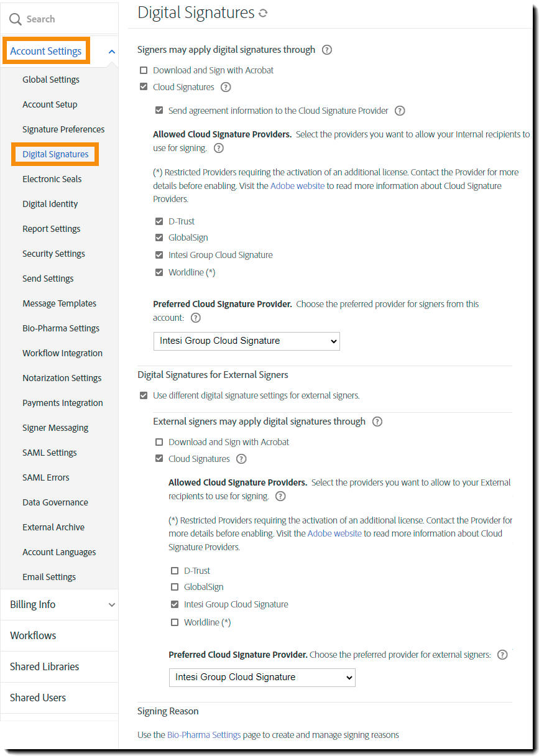Open the internal Preferred Cloud Signature Provider dropdown
Viewport: 539px width, 756px height.
(246, 341)
